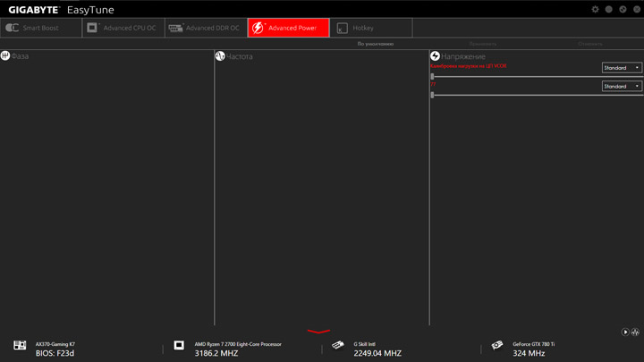Open the second Standard dropdown below VCORE
This screenshot has height=362, width=644.
point(622,86)
